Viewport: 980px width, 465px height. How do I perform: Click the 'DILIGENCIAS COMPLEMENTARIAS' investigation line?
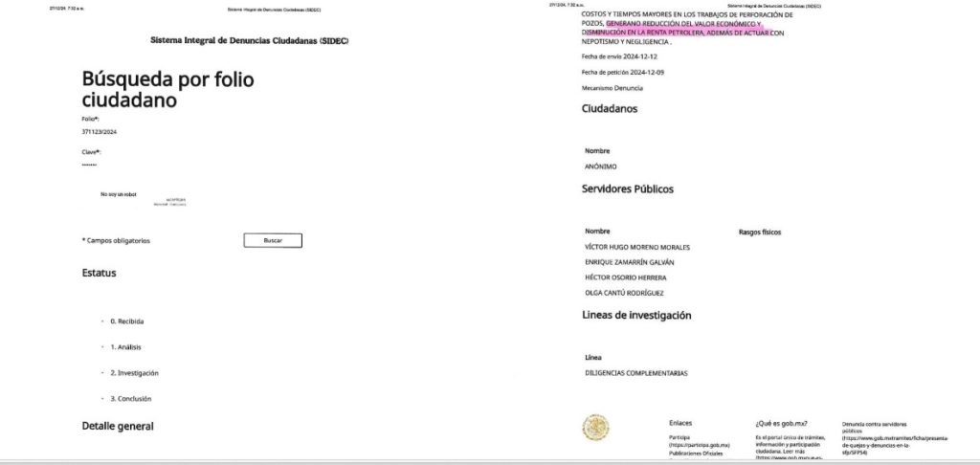635,373
